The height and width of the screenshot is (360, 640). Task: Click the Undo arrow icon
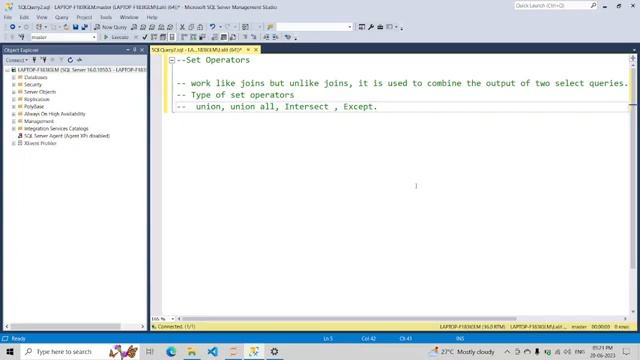(x=212, y=27)
